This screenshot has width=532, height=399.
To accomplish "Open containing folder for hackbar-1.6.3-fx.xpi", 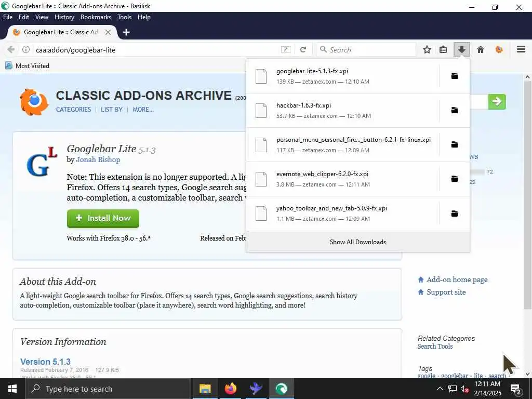I will click(x=455, y=110).
